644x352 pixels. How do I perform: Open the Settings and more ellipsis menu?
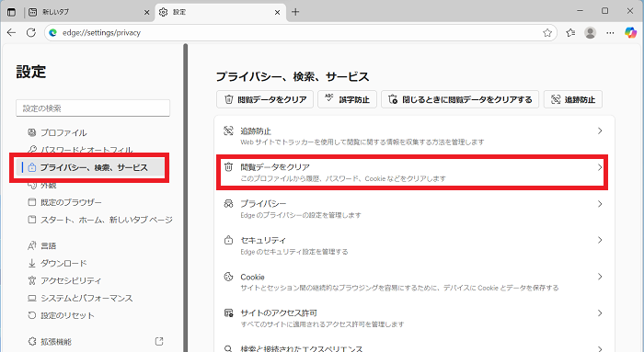click(610, 32)
